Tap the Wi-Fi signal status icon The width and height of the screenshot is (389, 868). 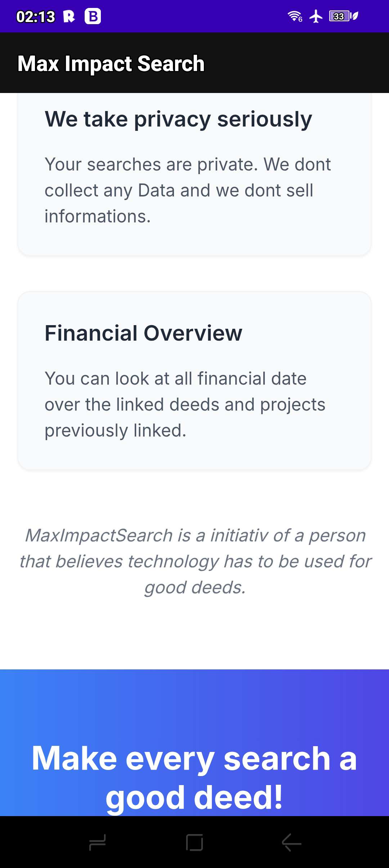pos(295,16)
